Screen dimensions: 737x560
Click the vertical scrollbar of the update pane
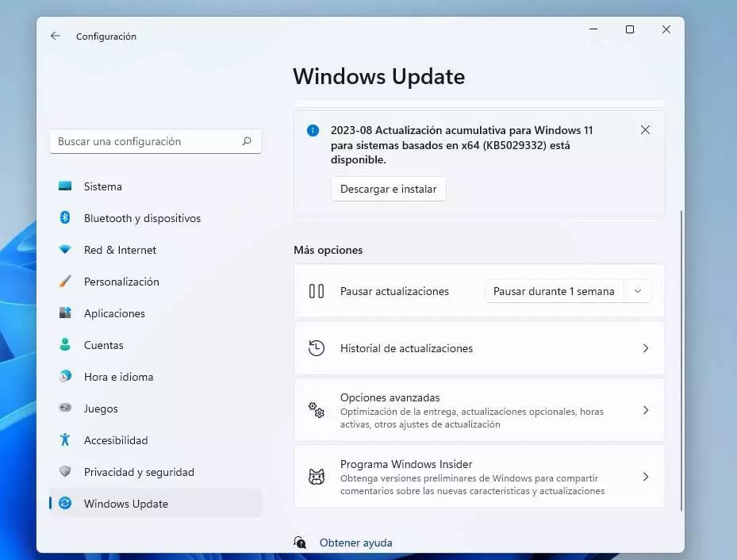(x=681, y=361)
